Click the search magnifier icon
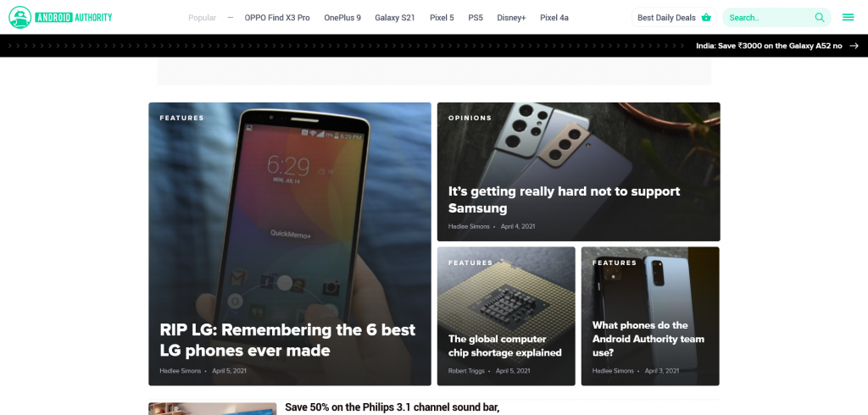 tap(820, 17)
